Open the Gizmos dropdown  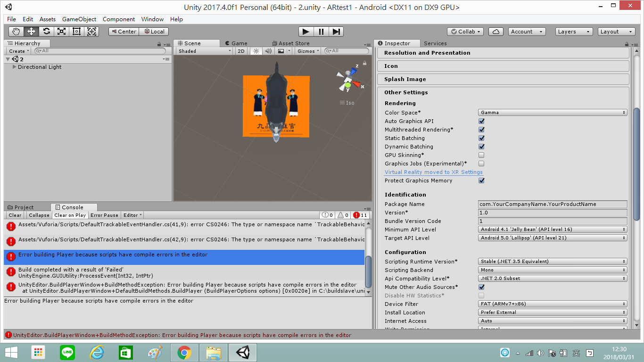click(x=308, y=51)
